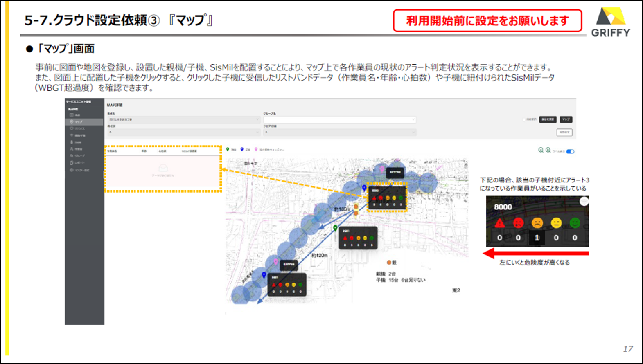The image size is (643, 364).
Task: Click the green smiley face in the enlarged 8000 panel
Action: pos(575,223)
